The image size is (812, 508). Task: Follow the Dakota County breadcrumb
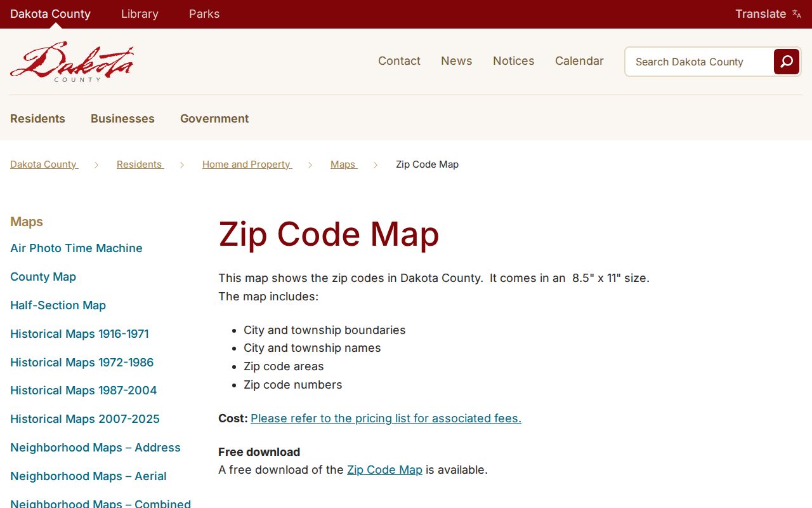[x=44, y=164]
